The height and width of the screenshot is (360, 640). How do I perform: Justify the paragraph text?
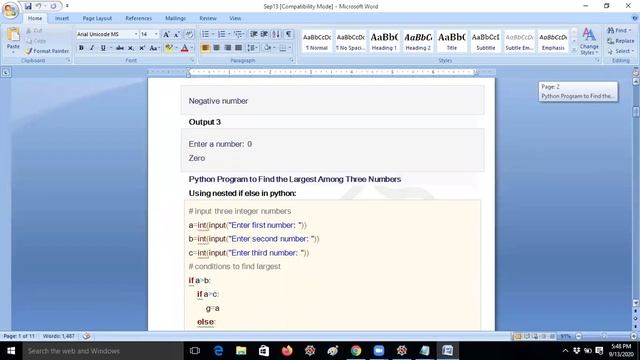[x=238, y=48]
